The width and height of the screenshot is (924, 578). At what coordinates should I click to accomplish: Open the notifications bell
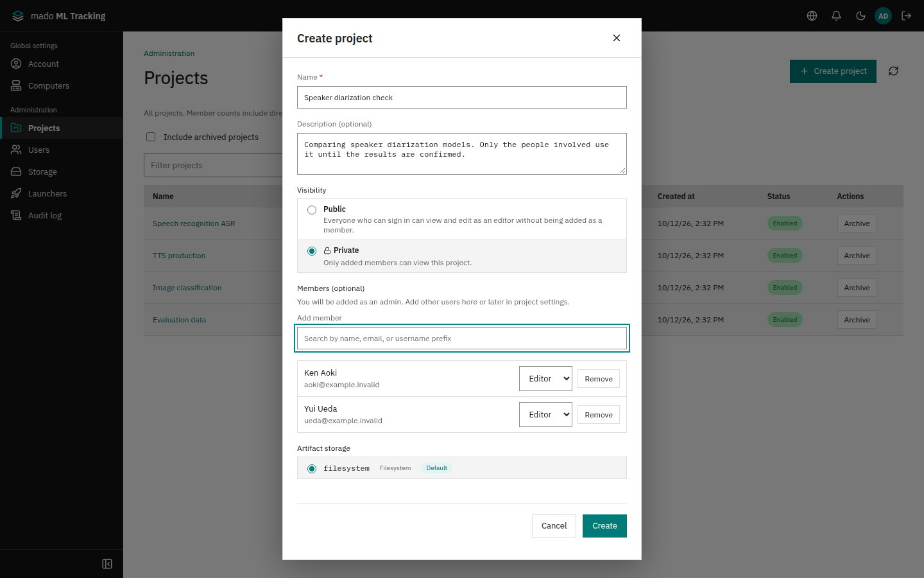[x=836, y=16]
